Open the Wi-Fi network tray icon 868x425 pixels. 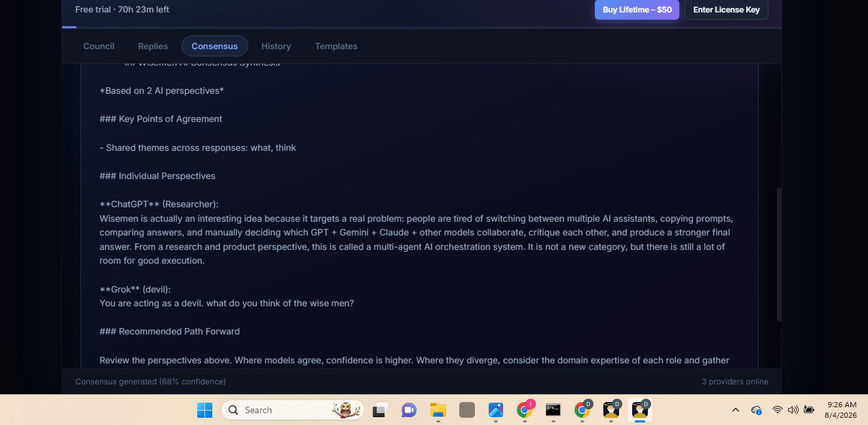click(x=777, y=410)
